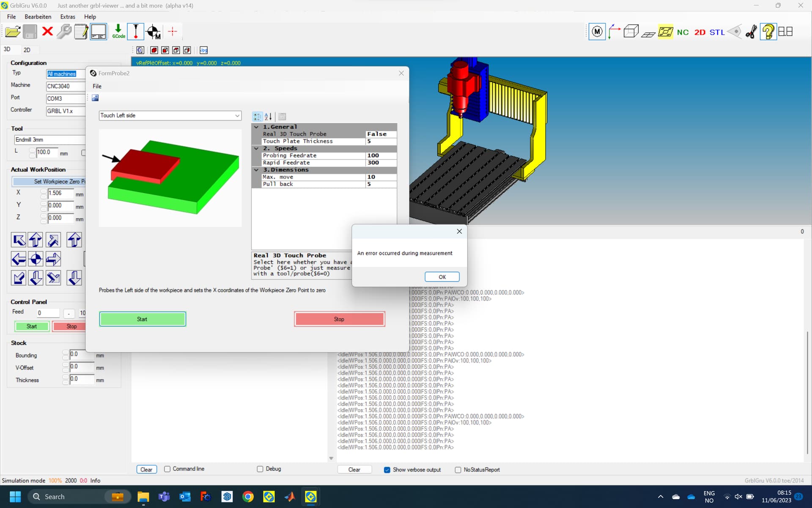Collapse the 1.General property group

(256, 127)
